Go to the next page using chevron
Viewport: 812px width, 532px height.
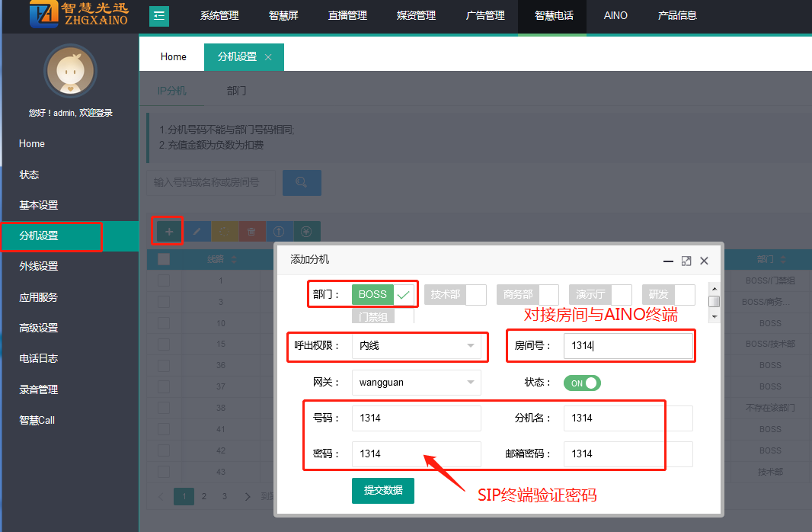[x=248, y=496]
